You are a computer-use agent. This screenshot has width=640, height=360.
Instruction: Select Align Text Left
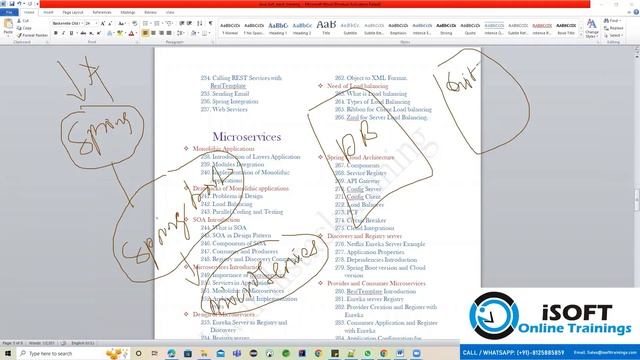pyautogui.click(x=145, y=33)
